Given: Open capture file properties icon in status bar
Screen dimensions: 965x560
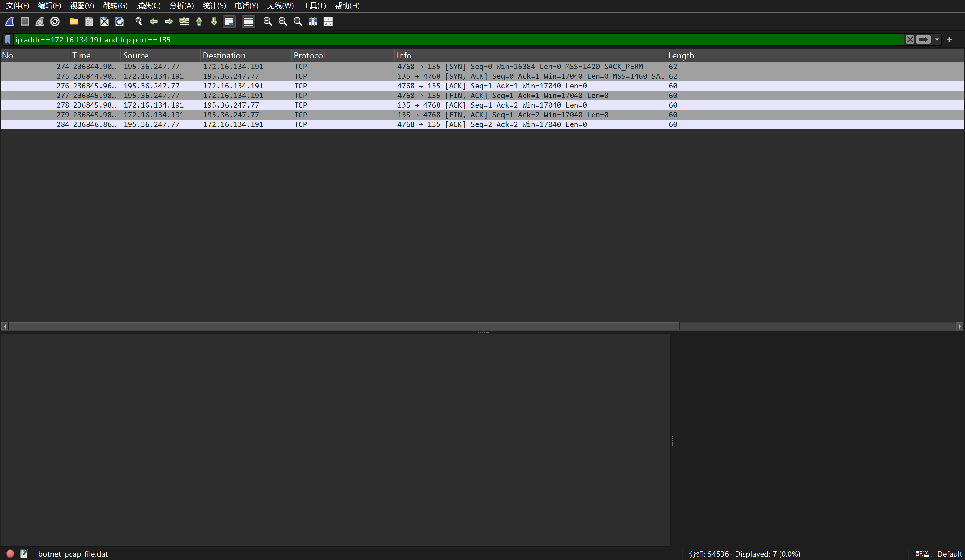Looking at the screenshot, I should [x=24, y=553].
